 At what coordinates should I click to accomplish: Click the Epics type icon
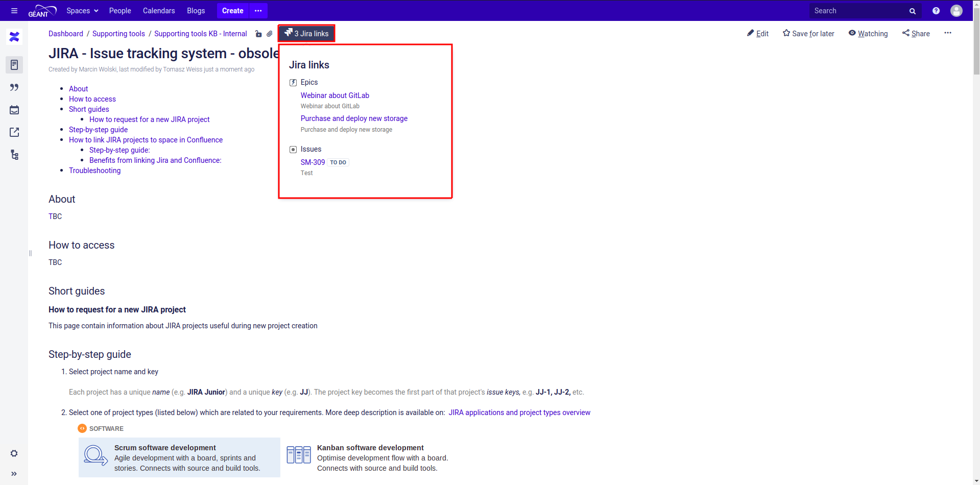[x=293, y=83]
